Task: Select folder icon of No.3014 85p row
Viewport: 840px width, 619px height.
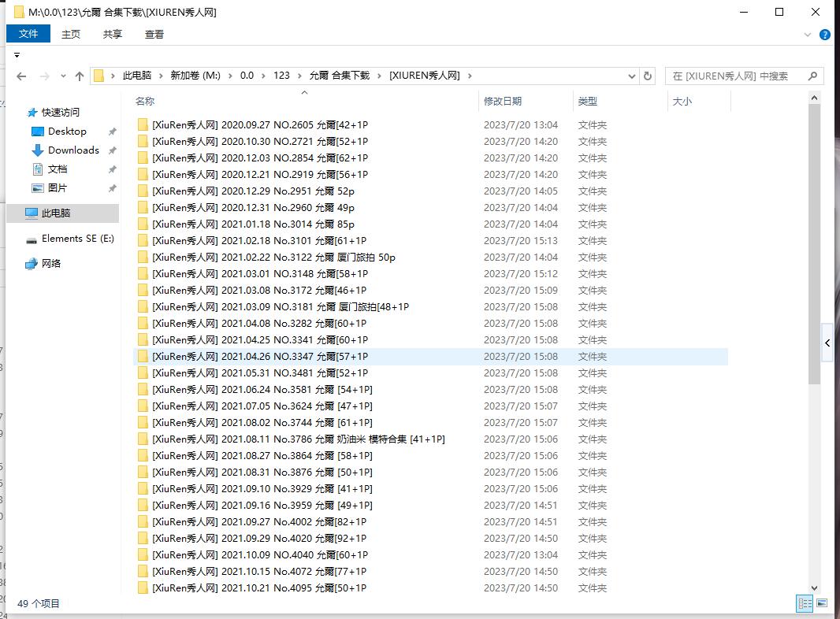Action: (143, 224)
